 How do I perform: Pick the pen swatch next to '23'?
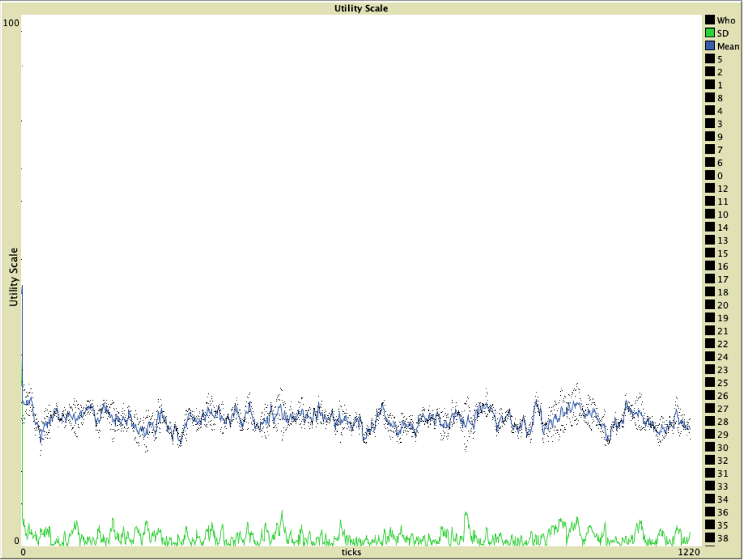(x=710, y=370)
